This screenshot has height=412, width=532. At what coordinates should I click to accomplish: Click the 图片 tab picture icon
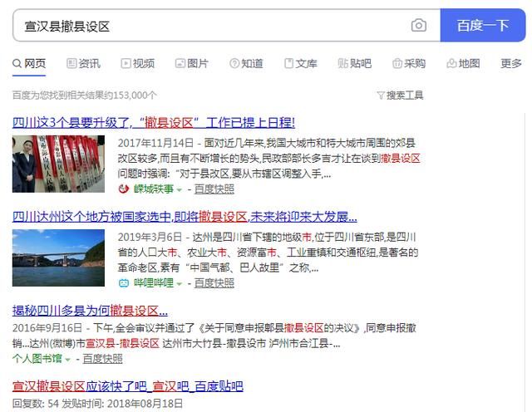[x=180, y=63]
